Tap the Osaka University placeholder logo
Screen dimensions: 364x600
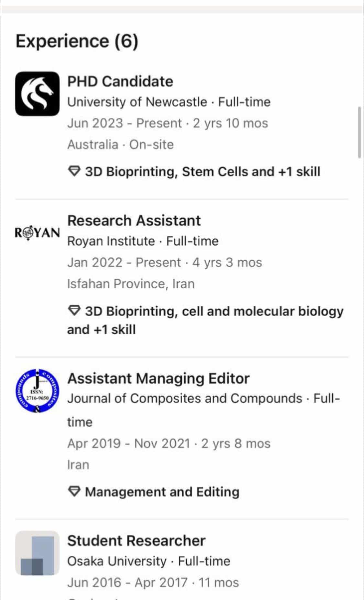37,553
